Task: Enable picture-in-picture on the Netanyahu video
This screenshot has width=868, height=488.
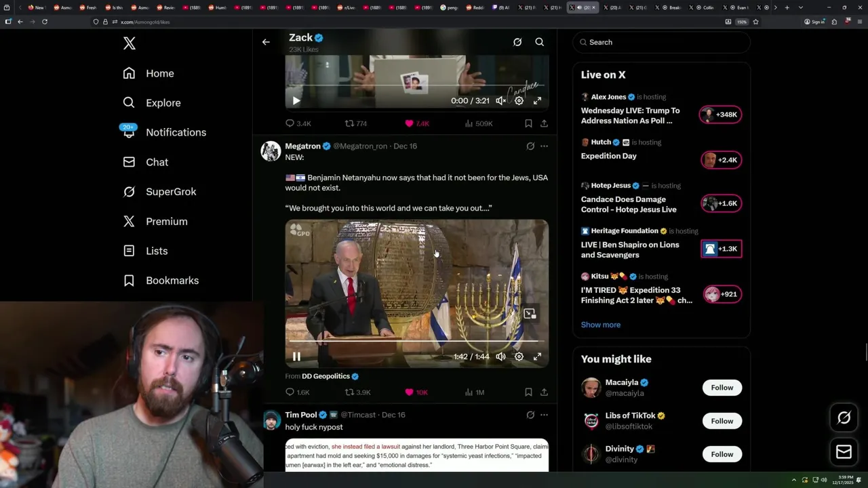Action: (530, 314)
